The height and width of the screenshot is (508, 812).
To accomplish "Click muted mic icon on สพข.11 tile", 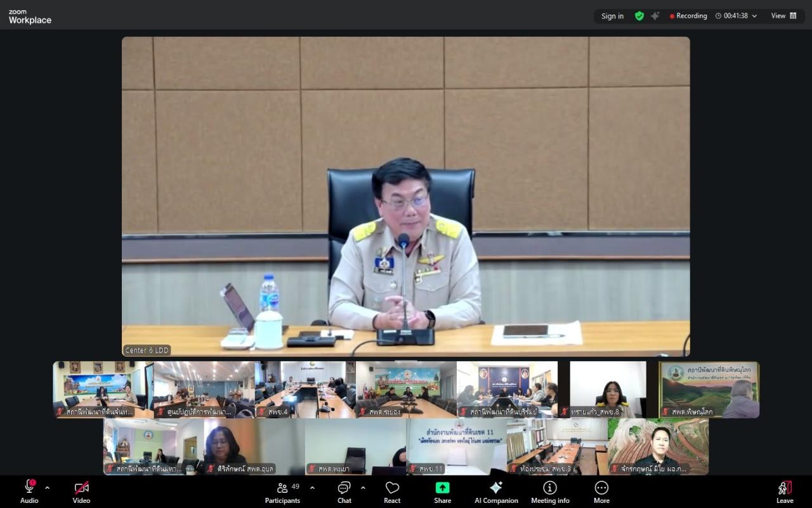I will click(413, 469).
